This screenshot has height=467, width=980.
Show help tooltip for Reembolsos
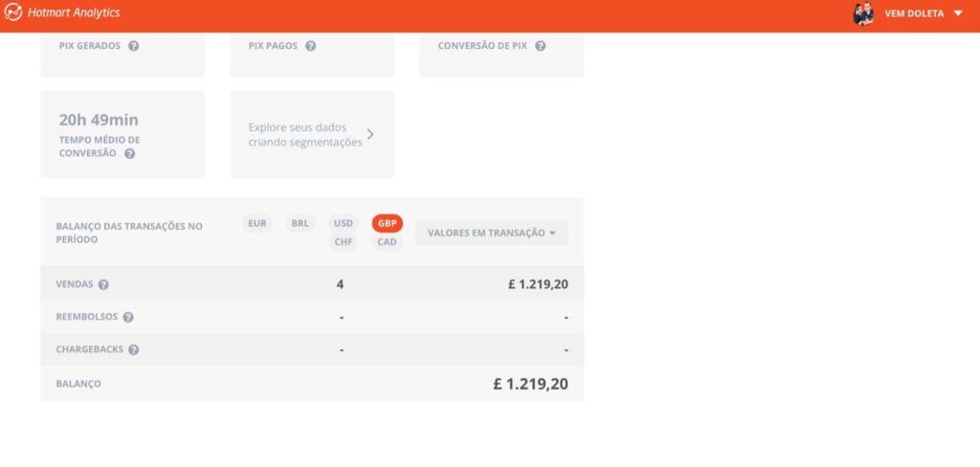pos(128,317)
